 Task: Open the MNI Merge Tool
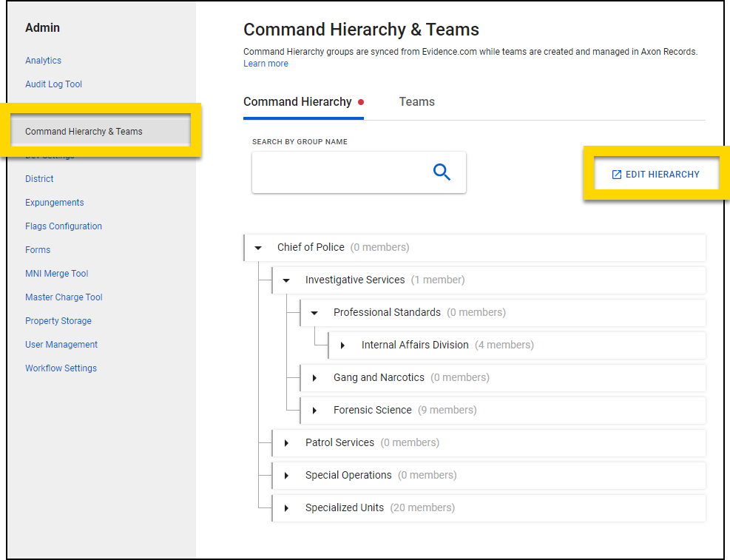point(57,273)
